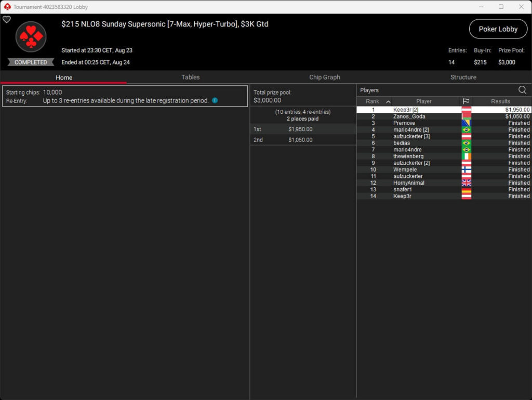Click the 2nd place $1,050.00 payout row
This screenshot has width=532, height=400.
(303, 139)
